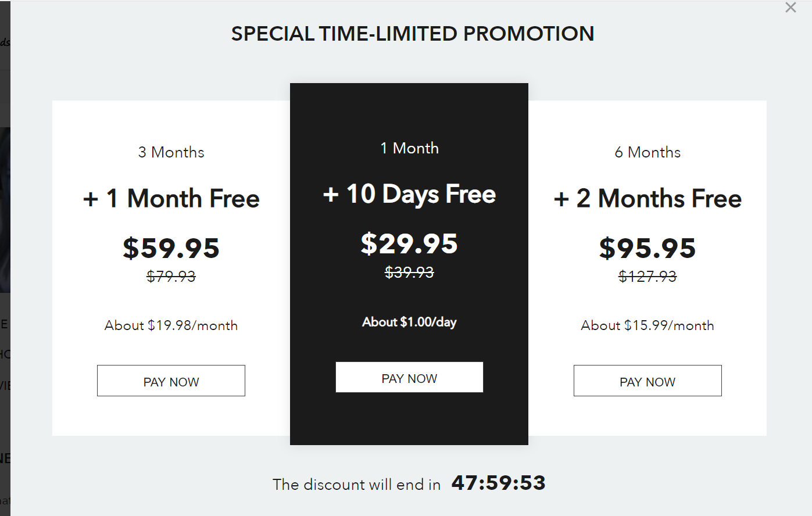Click the "+ 1 Month Free" bonus heading
The height and width of the screenshot is (516, 812).
pyautogui.click(x=171, y=199)
